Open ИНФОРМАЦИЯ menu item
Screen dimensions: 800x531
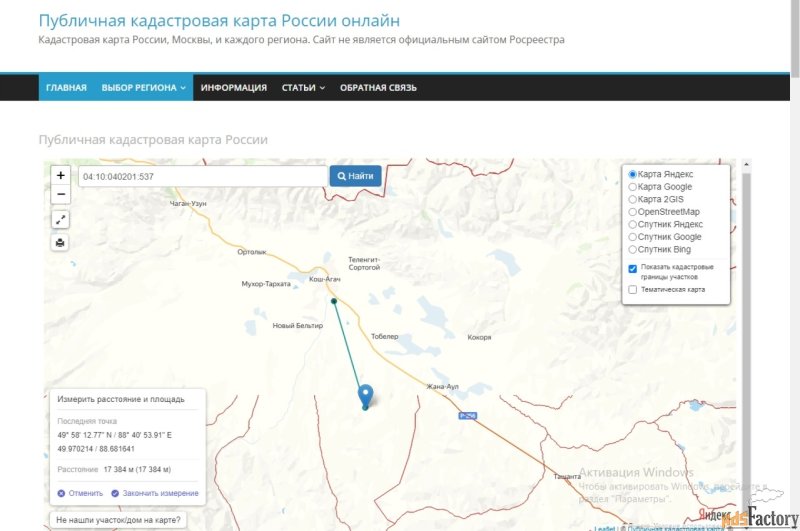click(x=234, y=88)
